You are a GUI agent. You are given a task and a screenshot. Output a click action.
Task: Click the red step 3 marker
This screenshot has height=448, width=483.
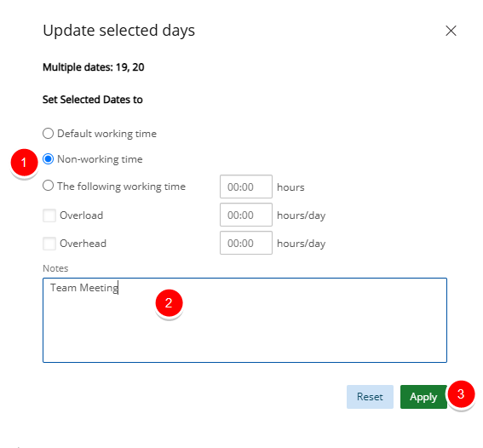[x=461, y=394]
